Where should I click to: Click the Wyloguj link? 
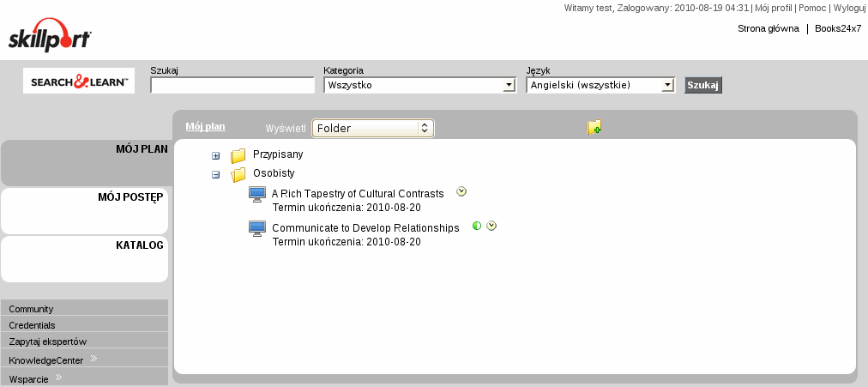(x=849, y=8)
